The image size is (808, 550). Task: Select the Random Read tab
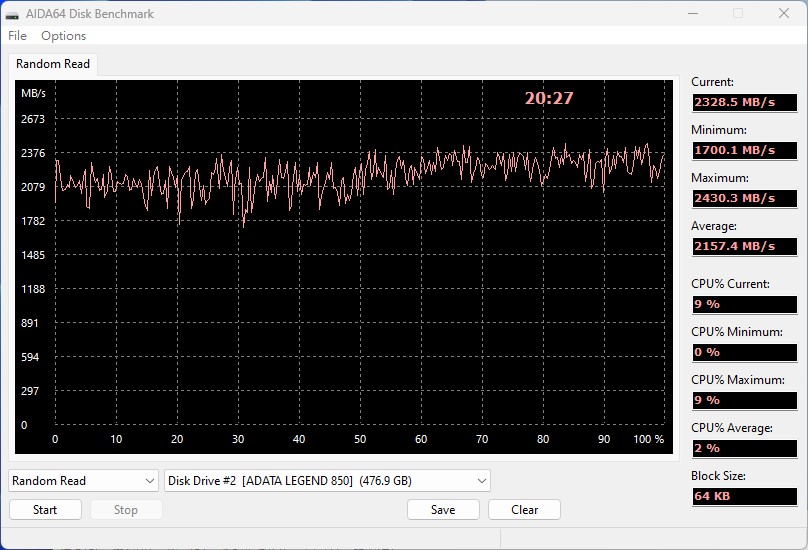53,64
